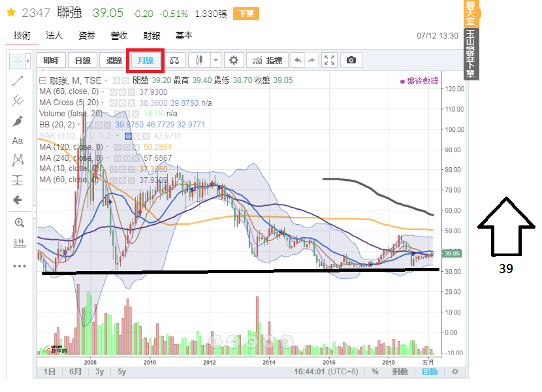Open dropdown next to 聯強, M, TSE

coord(106,81)
